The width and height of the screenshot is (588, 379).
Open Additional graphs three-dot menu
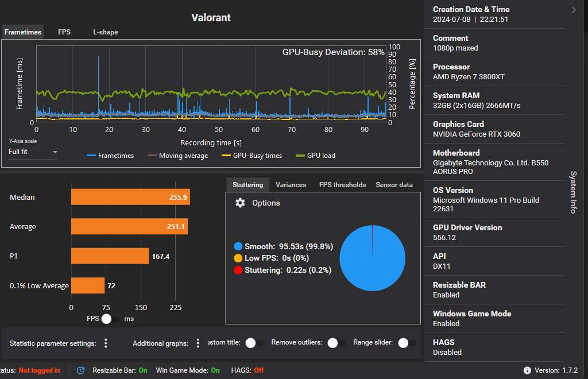198,343
